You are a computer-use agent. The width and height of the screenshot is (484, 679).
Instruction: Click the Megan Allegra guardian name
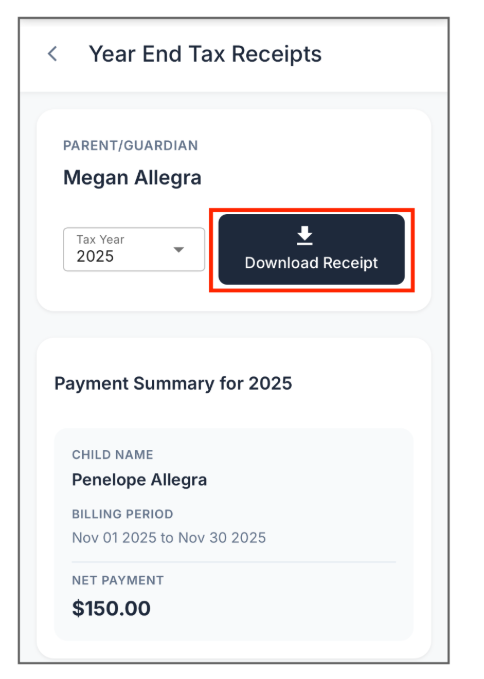(132, 178)
